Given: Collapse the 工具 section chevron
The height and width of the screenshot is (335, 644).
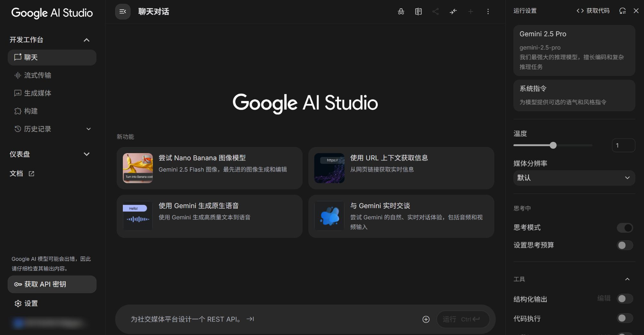Looking at the screenshot, I should [x=627, y=279].
